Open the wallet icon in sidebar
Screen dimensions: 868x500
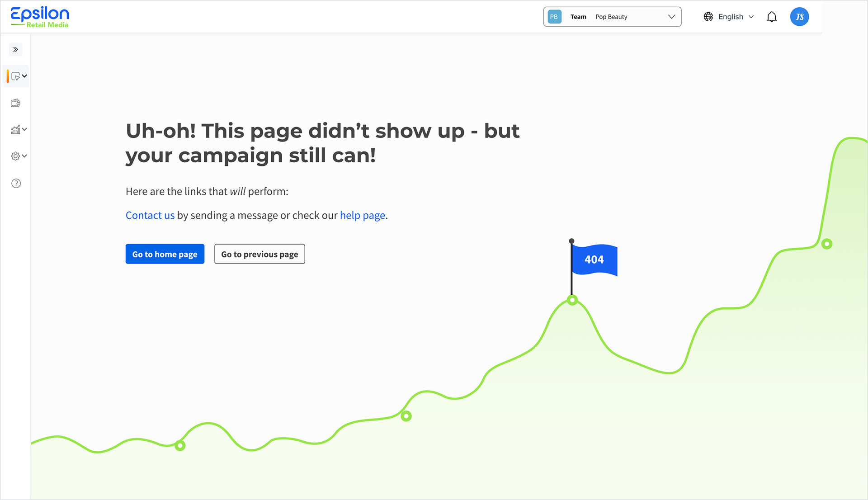pos(15,103)
